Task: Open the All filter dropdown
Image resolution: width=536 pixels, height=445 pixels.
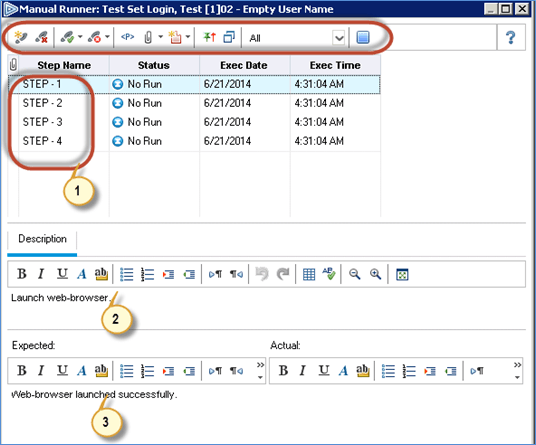Action: point(339,38)
